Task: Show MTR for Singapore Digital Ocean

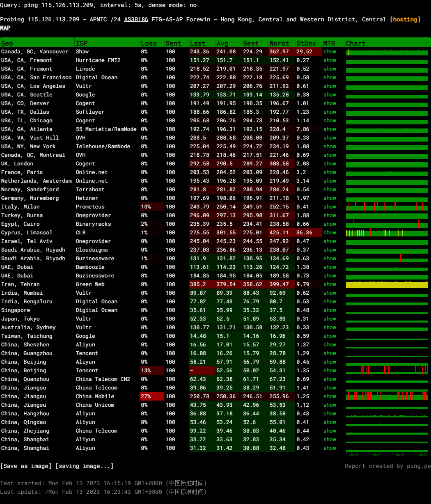Action: tap(330, 310)
